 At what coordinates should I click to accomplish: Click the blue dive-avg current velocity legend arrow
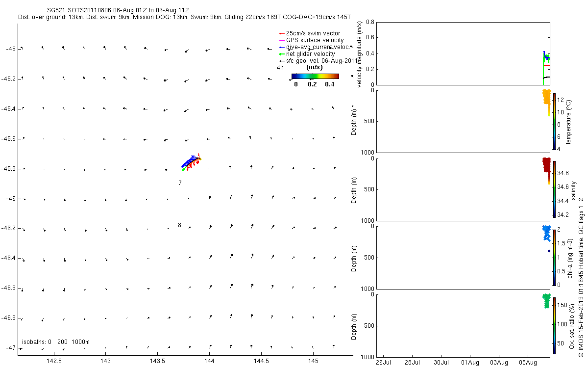(281, 47)
